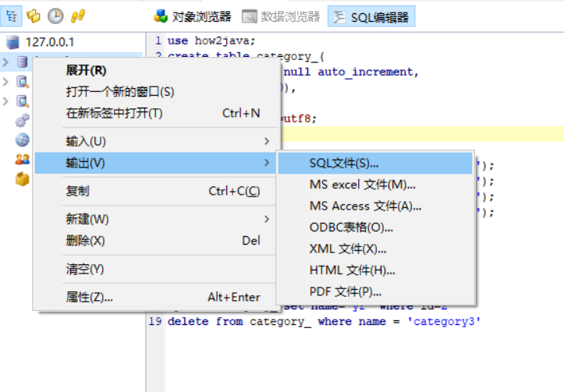Switch to the 对象浏览器 tab
The height and width of the screenshot is (392, 564).
coord(193,16)
